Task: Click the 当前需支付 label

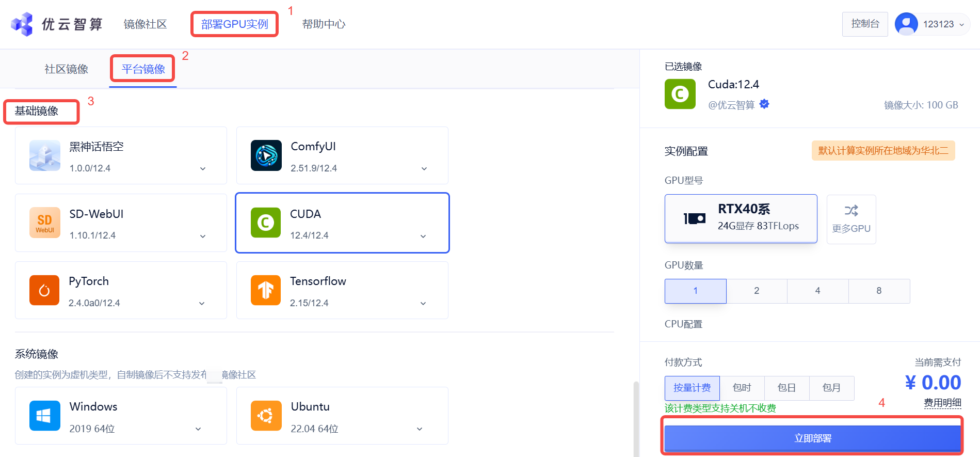Action: click(x=938, y=363)
